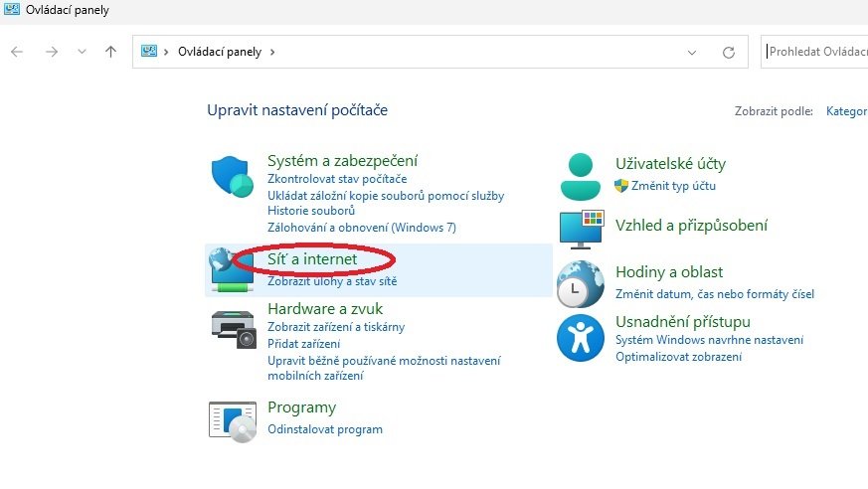Open Programy category
The image size is (868, 489).
click(x=301, y=407)
